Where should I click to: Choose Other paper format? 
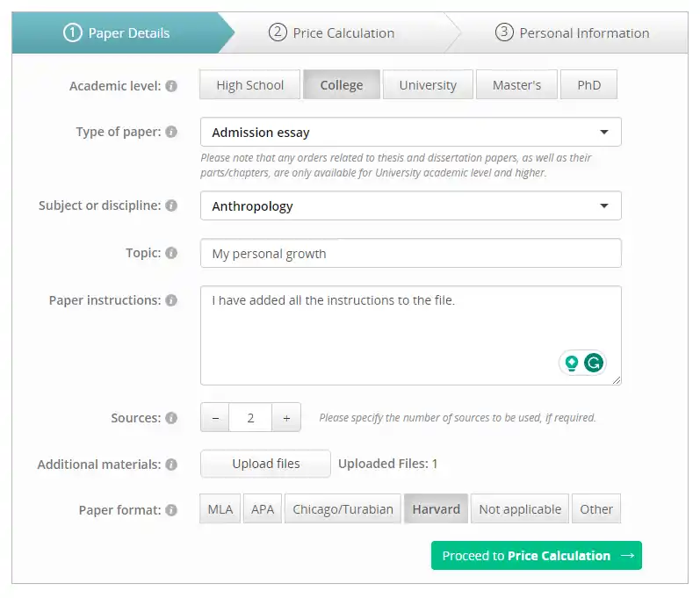(596, 508)
